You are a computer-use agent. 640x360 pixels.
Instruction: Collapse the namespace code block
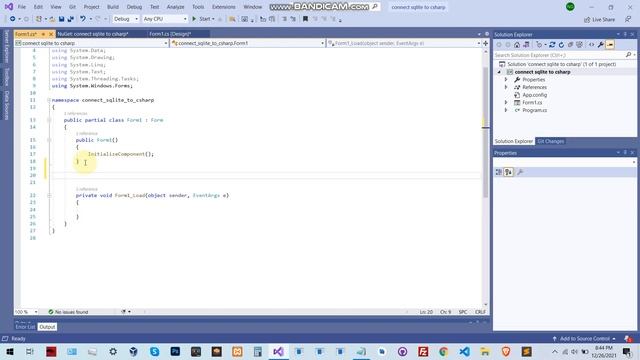coord(49,100)
